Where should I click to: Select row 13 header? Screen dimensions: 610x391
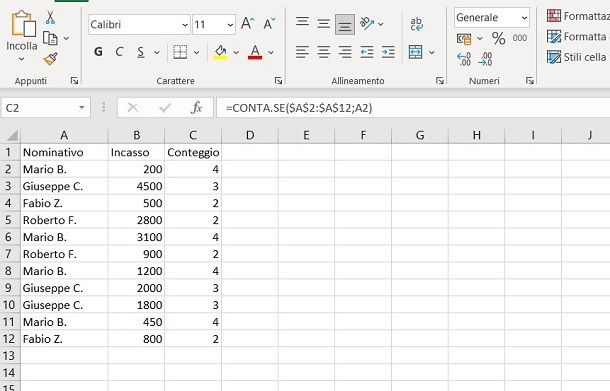click(10, 356)
